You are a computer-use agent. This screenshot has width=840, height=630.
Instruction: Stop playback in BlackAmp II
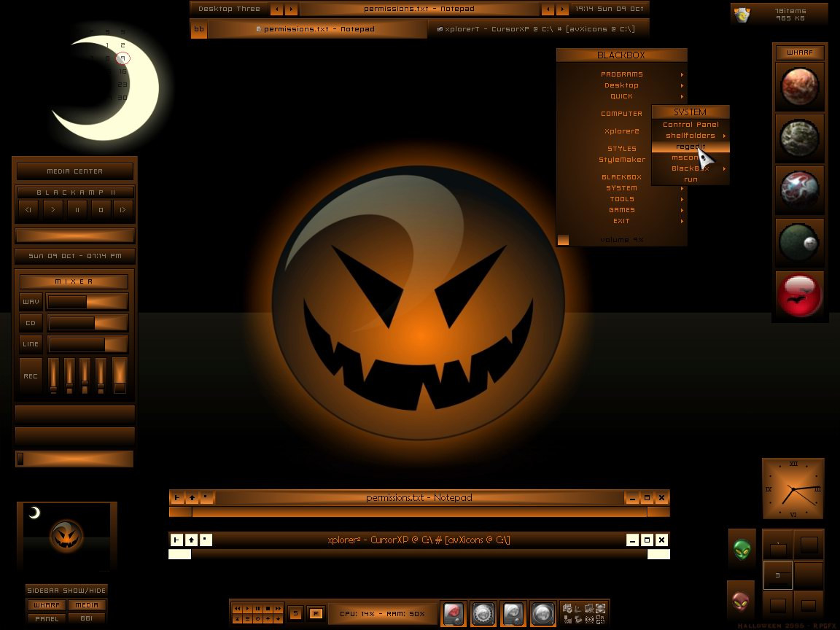point(101,209)
